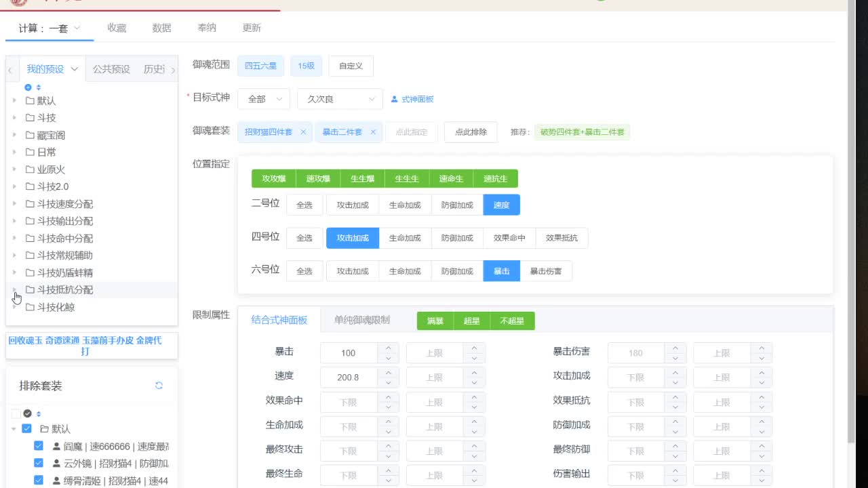The height and width of the screenshot is (488, 868).
Task: Click open folder icon of 默认 in 排除套装
Action: 44,429
